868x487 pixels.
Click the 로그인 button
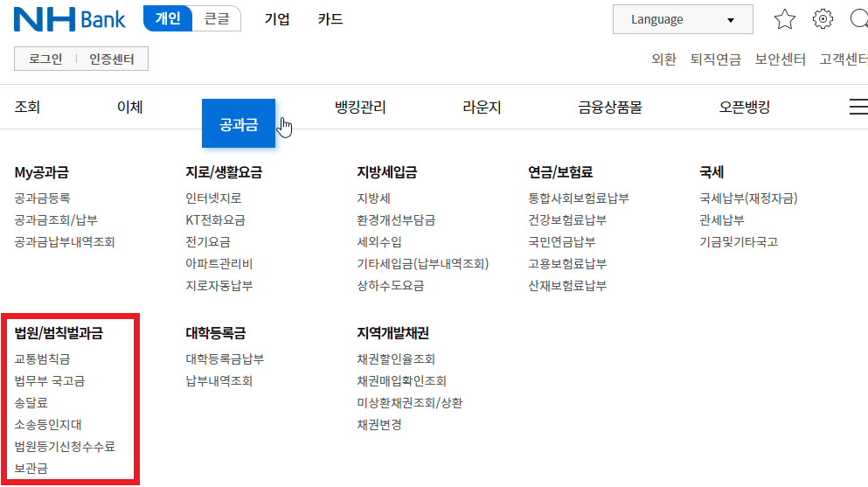[45, 59]
